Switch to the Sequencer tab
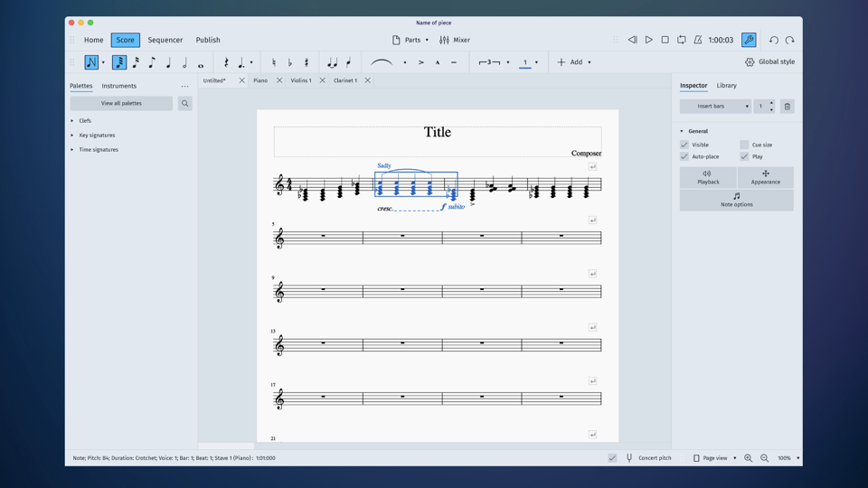 (x=165, y=40)
